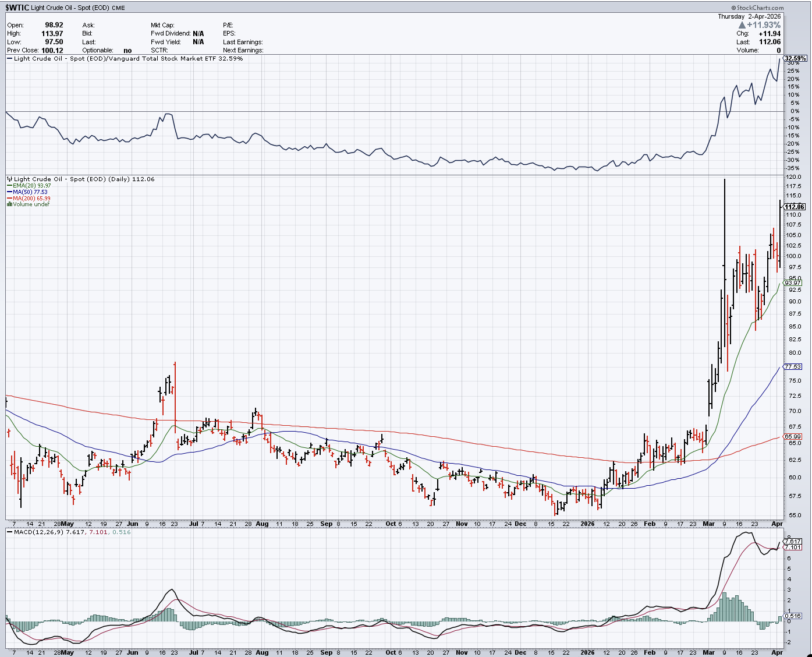Click the gray up-triangle change indicator
This screenshot has height=657, width=812.
pyautogui.click(x=742, y=25)
